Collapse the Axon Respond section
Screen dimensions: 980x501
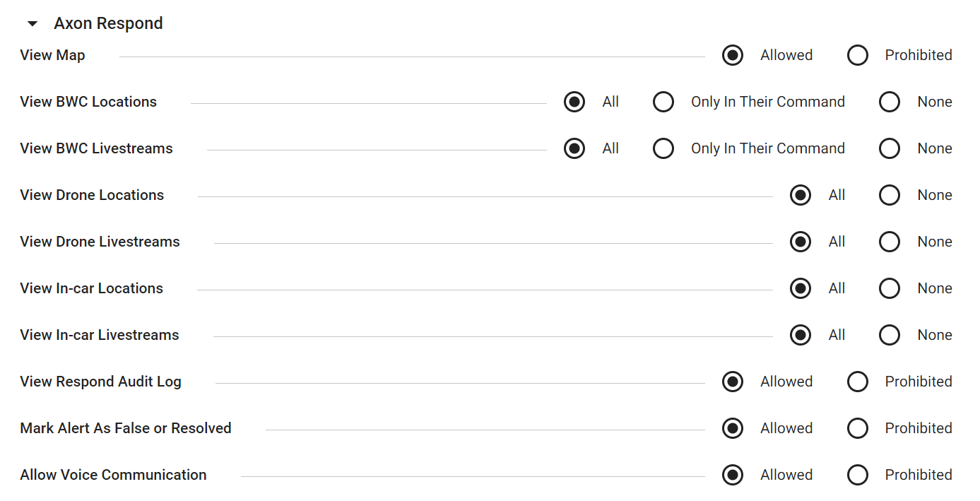coord(32,24)
